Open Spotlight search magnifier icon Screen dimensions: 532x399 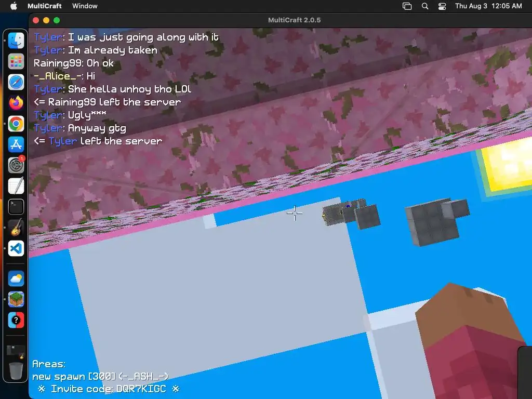(425, 6)
